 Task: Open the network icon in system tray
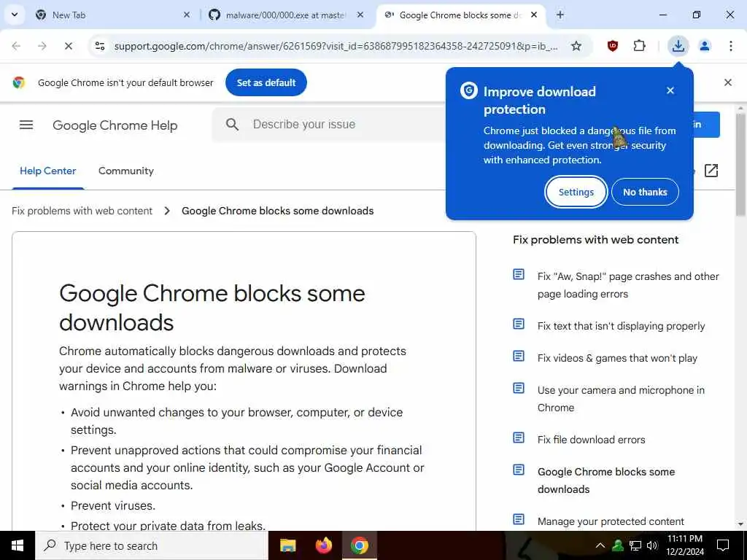click(x=635, y=545)
